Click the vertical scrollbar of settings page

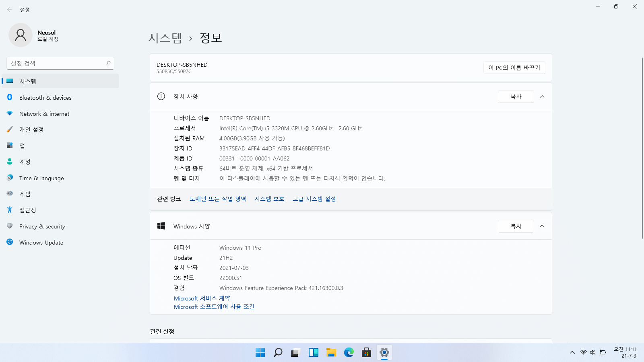(x=642, y=149)
